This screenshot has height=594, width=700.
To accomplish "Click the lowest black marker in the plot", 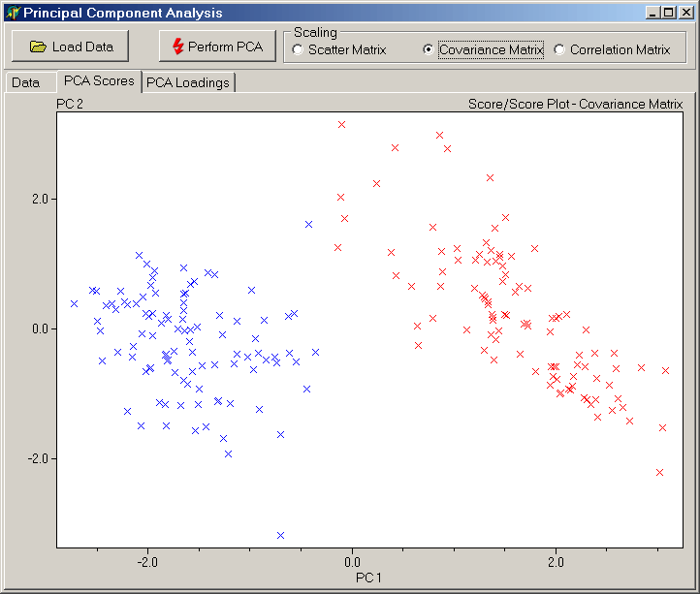I will 281,535.
